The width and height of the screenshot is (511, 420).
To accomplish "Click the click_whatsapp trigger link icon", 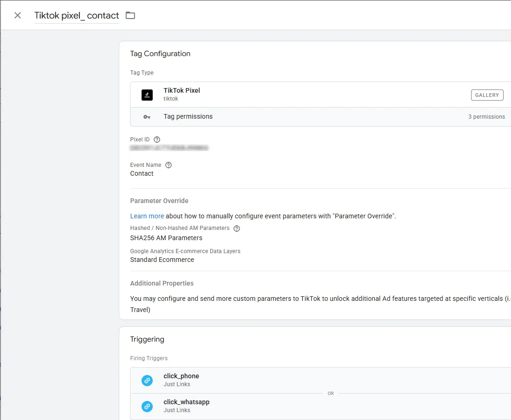I will [x=147, y=407].
